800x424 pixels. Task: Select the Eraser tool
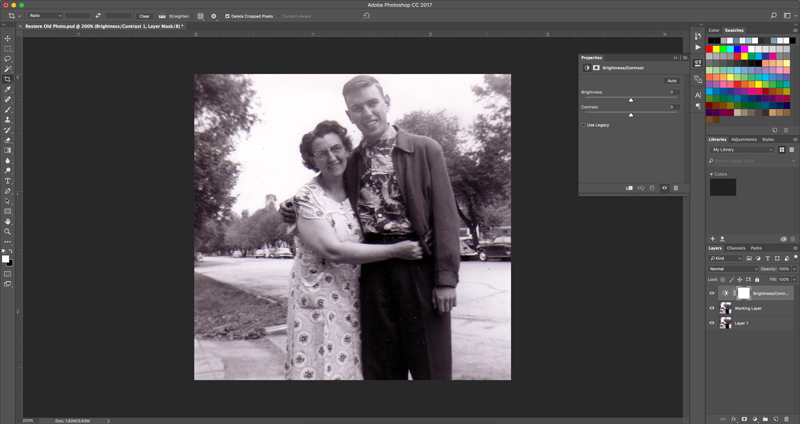tap(8, 140)
